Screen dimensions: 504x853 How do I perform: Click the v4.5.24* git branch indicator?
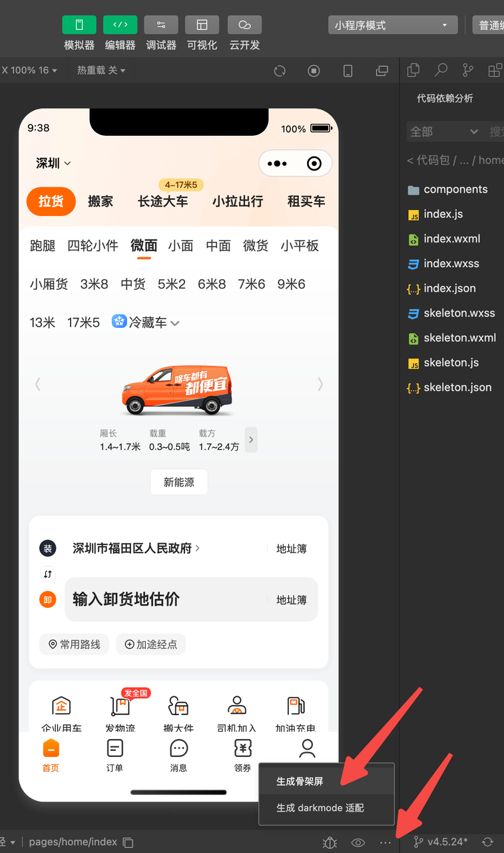click(440, 842)
